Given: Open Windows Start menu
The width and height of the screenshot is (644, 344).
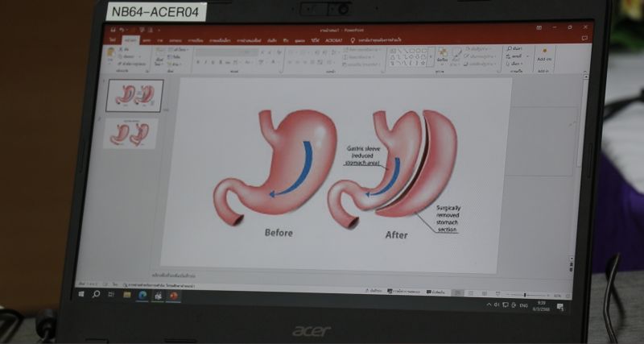Looking at the screenshot, I should pyautogui.click(x=81, y=294).
